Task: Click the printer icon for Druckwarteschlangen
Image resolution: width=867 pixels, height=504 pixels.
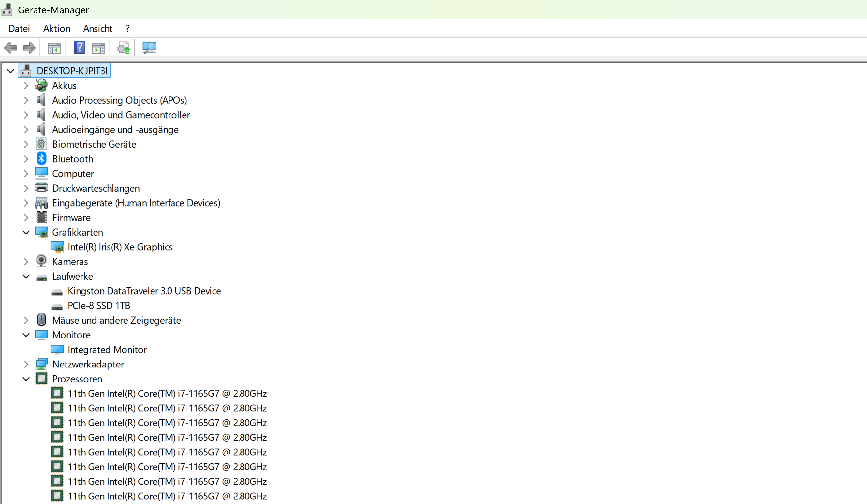Action: click(41, 188)
